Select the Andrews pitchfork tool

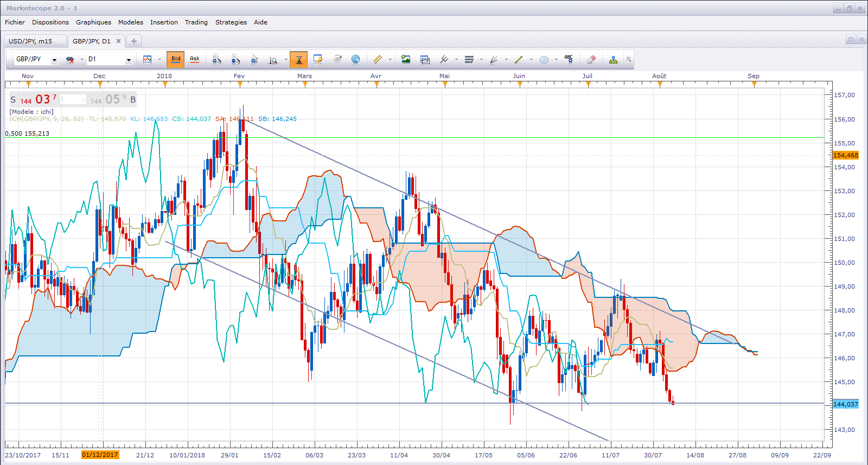tap(444, 60)
